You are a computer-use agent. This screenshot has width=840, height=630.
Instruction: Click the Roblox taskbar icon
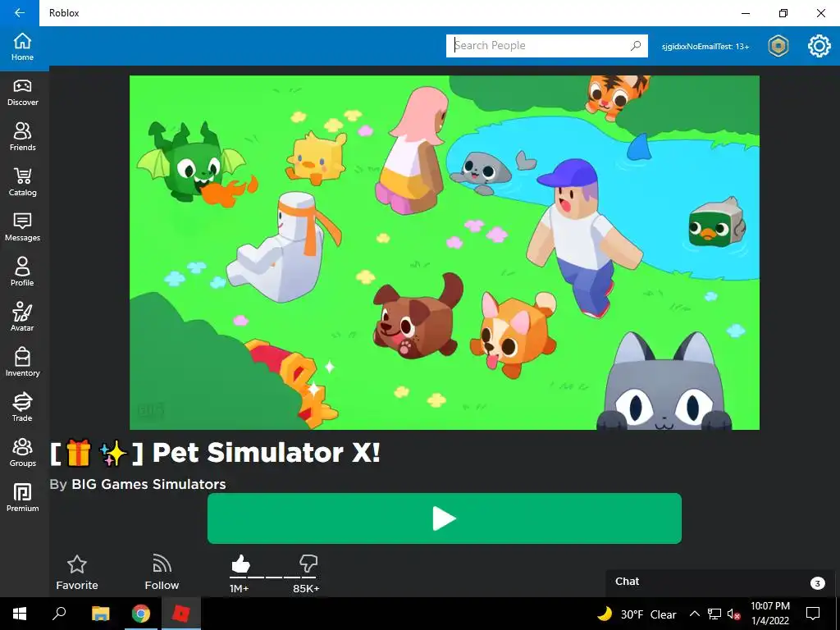[x=181, y=614]
